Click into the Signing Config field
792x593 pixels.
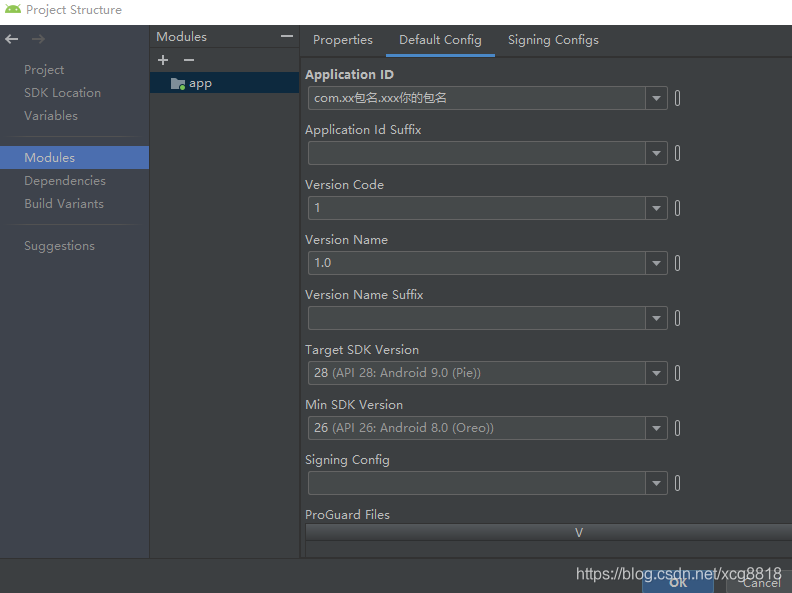coord(477,483)
